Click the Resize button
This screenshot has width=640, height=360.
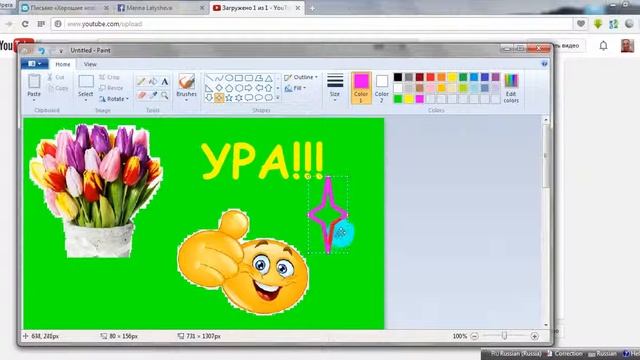click(x=111, y=88)
